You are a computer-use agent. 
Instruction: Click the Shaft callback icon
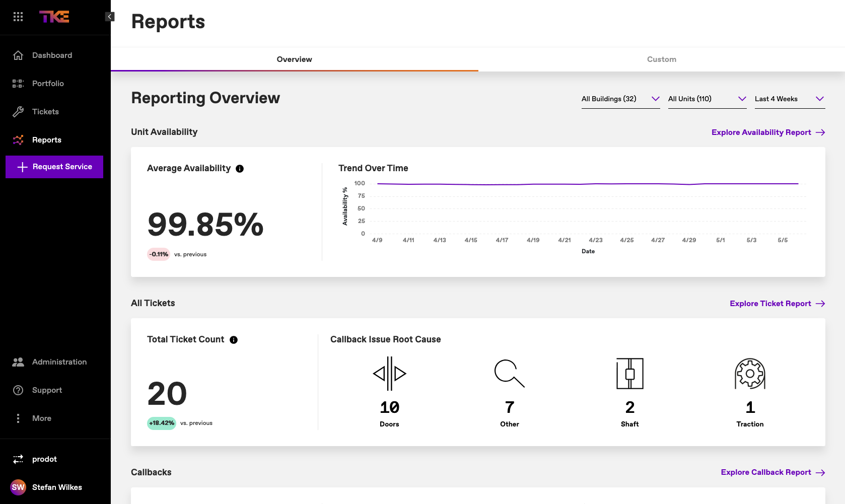pos(629,373)
